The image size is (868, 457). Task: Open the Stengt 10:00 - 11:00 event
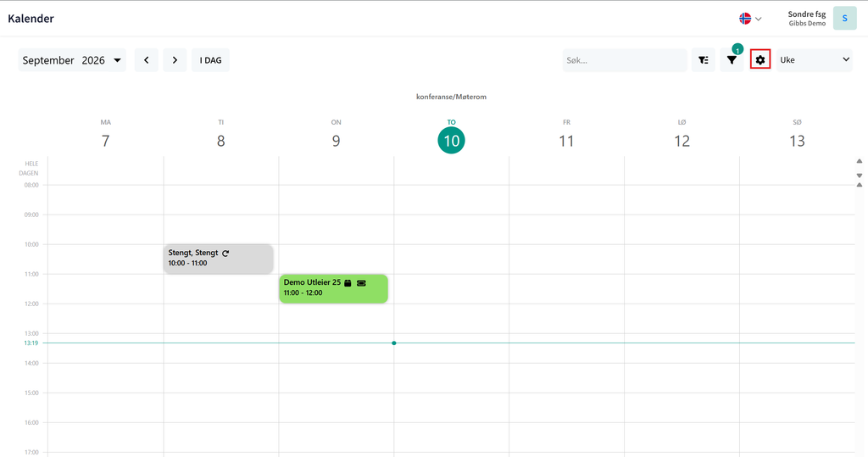point(218,259)
